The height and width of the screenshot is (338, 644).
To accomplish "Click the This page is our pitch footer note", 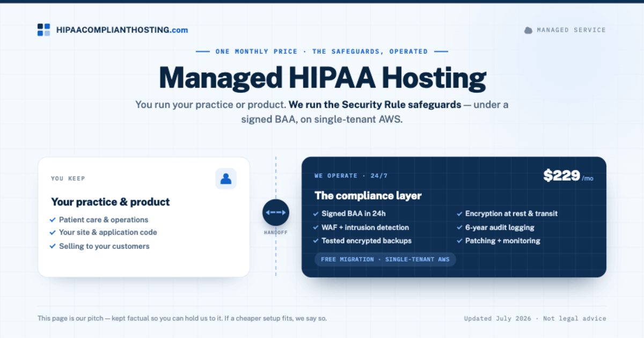I will click(x=182, y=318).
